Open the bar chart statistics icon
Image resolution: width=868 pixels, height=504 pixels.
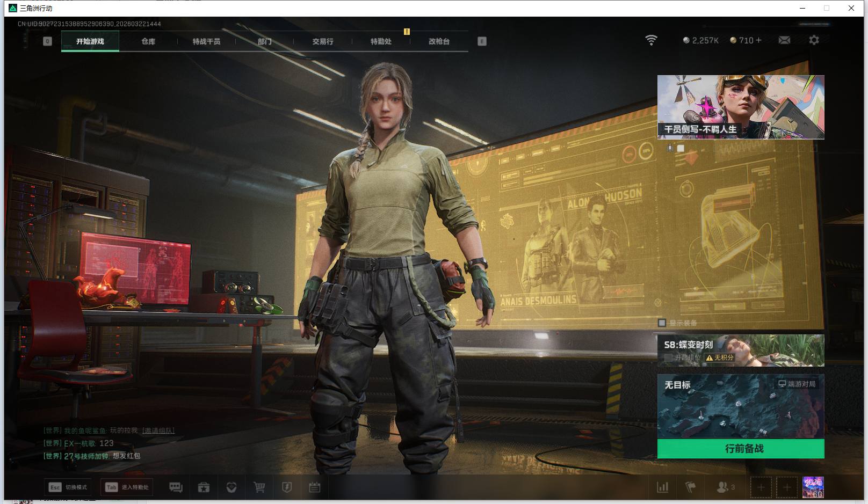pyautogui.click(x=663, y=487)
